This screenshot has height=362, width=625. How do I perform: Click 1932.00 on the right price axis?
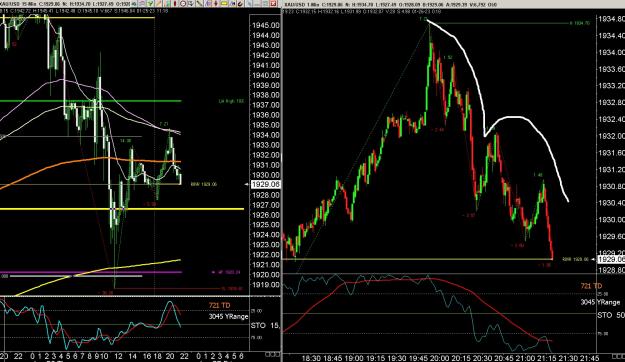tap(611, 136)
